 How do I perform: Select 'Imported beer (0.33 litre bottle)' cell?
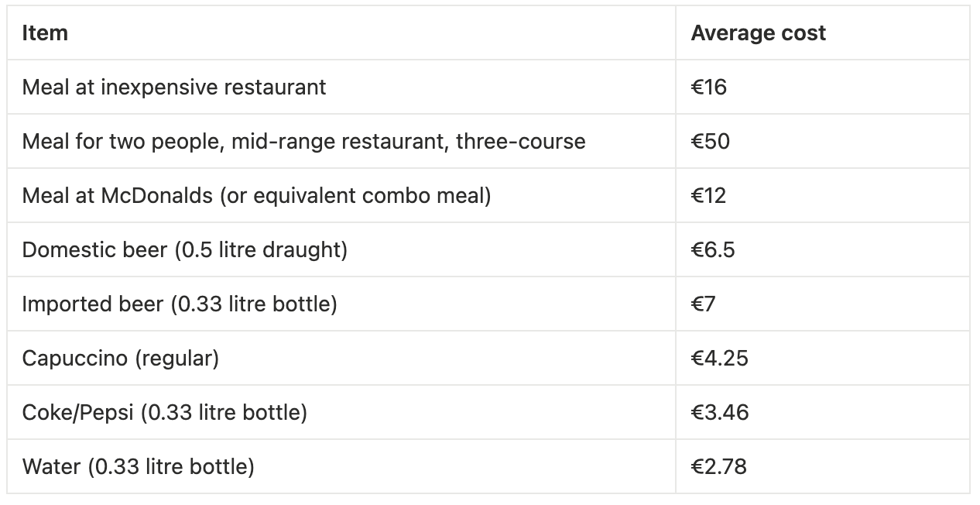coord(341,304)
